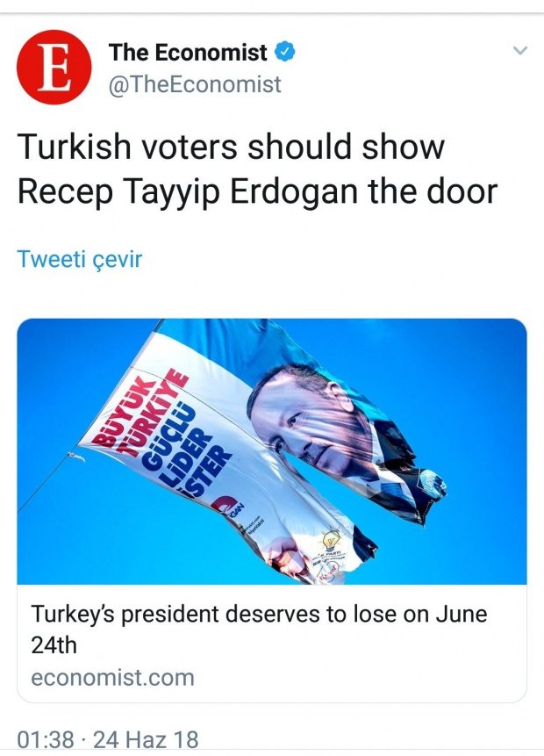Click blue GÜÇLÜ LİDER slogan on flag
The width and height of the screenshot is (544, 756).
(178, 446)
